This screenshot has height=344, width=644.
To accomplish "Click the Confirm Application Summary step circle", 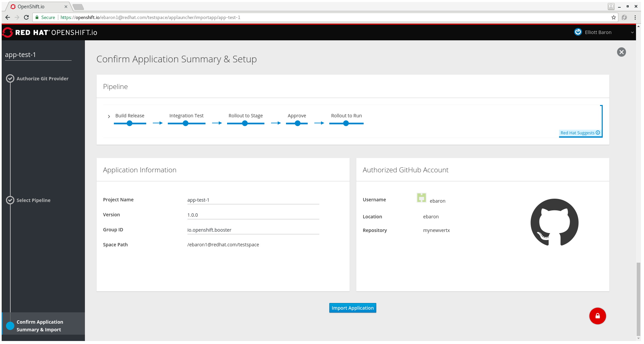I will click(10, 326).
